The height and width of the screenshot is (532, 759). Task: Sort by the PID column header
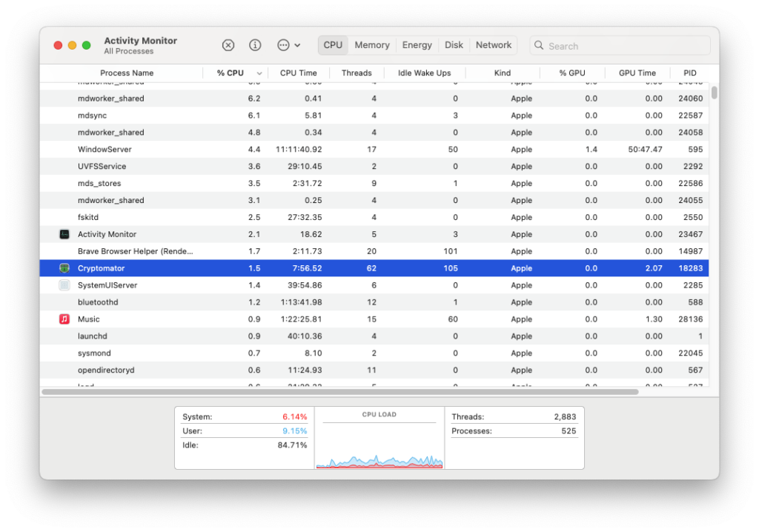[690, 73]
